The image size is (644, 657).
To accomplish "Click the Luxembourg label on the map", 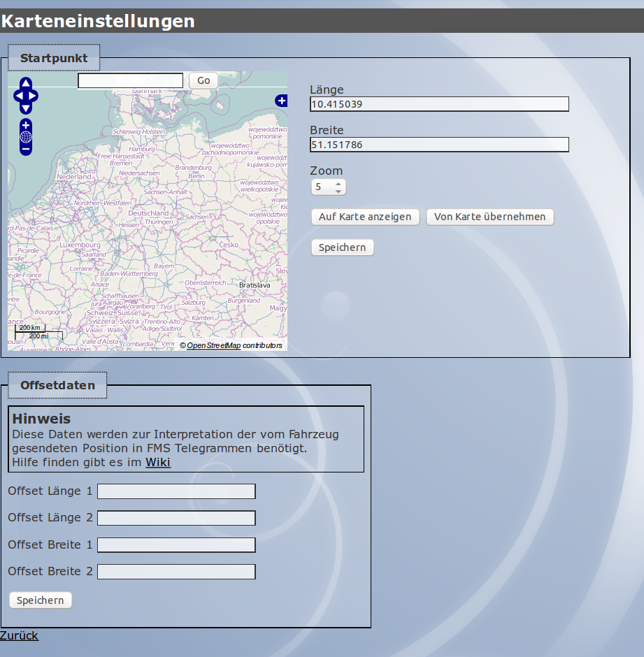I will pyautogui.click(x=80, y=245).
